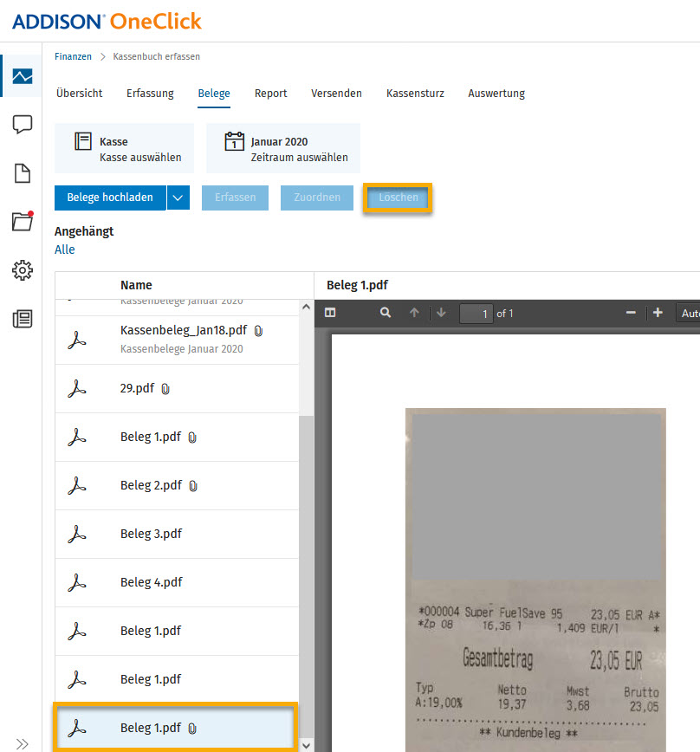
Task: Open the Kasse auswählen selector
Action: 124,148
